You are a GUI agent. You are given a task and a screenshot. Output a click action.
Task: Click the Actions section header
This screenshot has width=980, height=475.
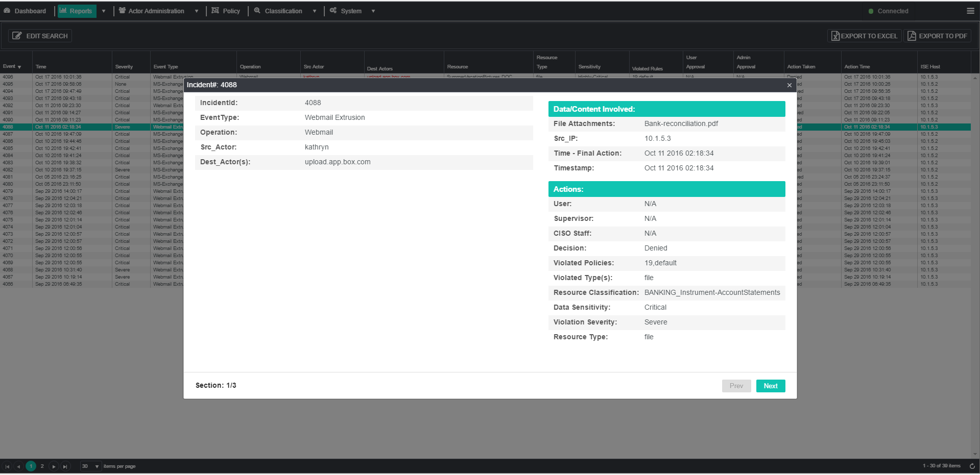coord(667,189)
